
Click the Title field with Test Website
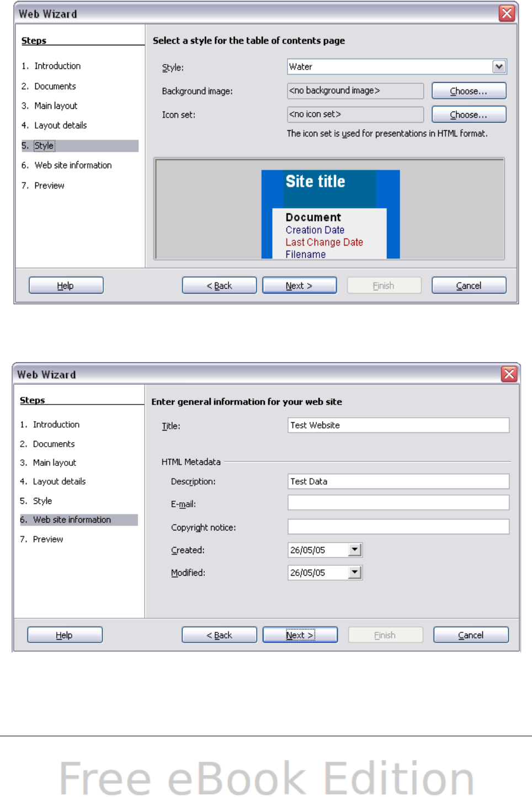pyautogui.click(x=398, y=425)
